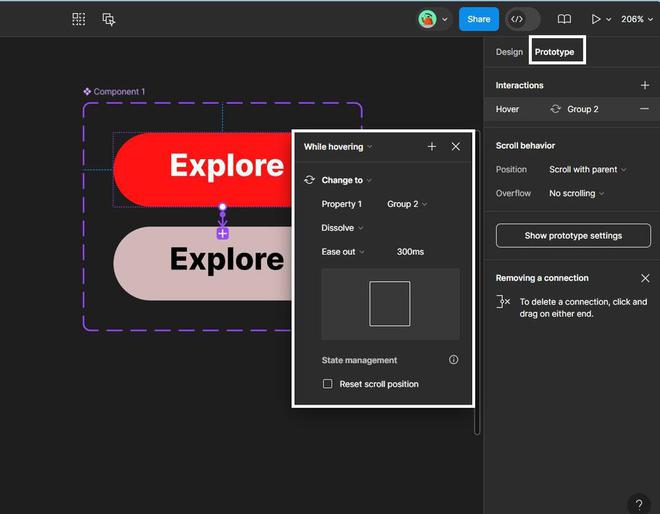Open the Scroll with parent dropdown
This screenshot has width=660, height=514.
588,169
